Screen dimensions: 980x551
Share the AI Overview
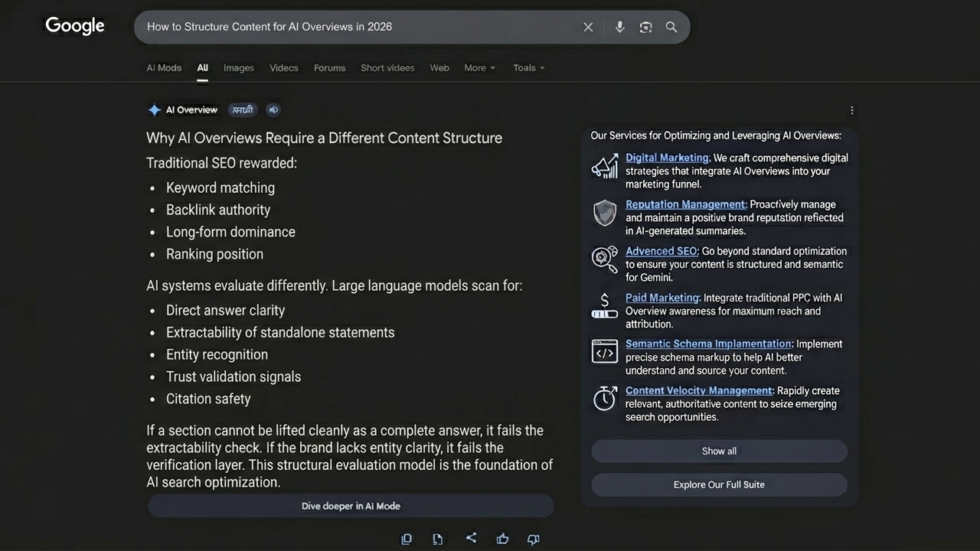(472, 538)
